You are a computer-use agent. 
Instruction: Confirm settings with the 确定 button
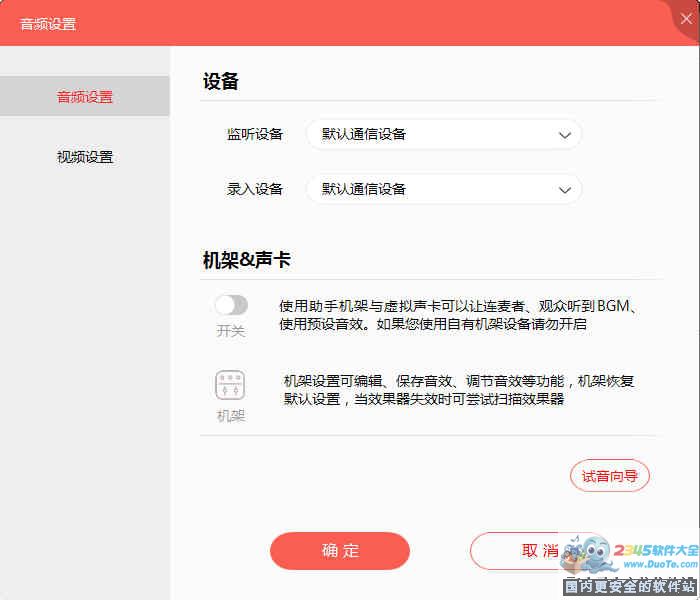(340, 551)
